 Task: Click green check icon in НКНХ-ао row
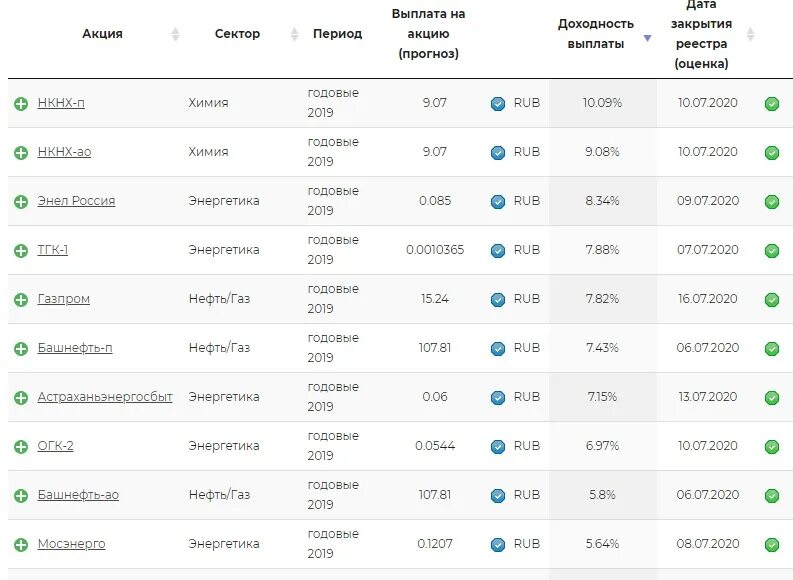[772, 153]
